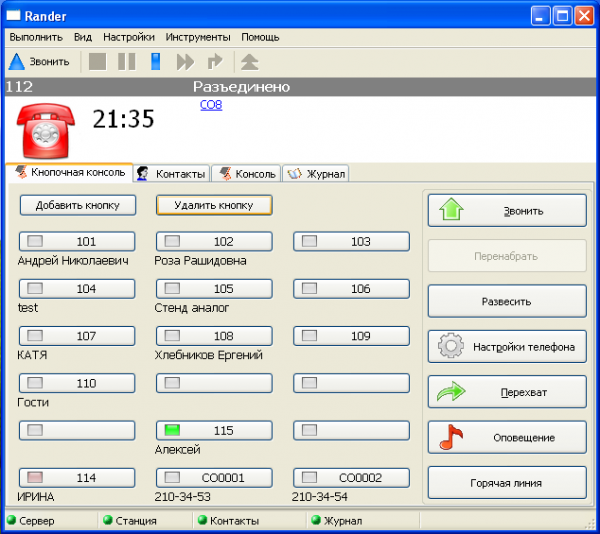Click the double-arrow fast forward toolbar icon
This screenshot has width=600, height=534.
[x=185, y=62]
